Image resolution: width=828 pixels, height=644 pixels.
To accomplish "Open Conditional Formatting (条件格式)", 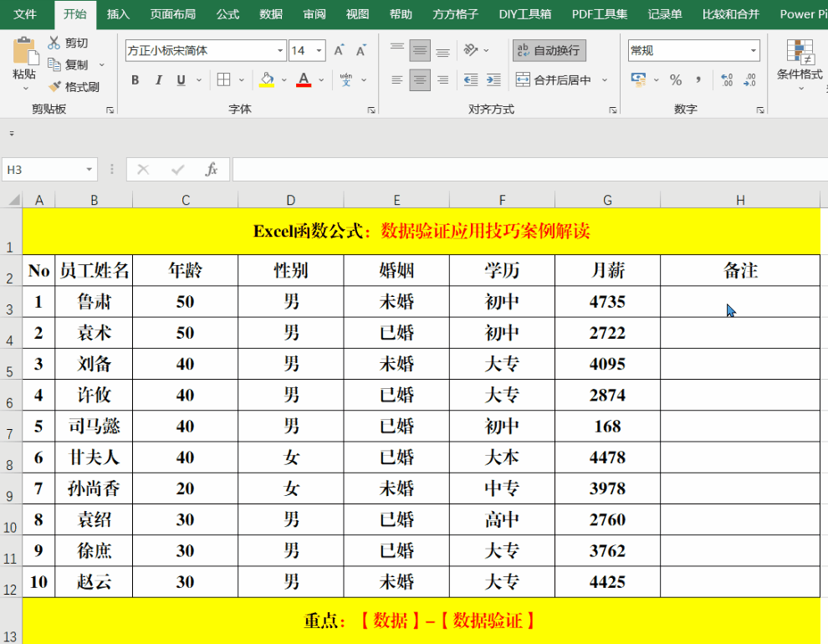I will pos(800,64).
